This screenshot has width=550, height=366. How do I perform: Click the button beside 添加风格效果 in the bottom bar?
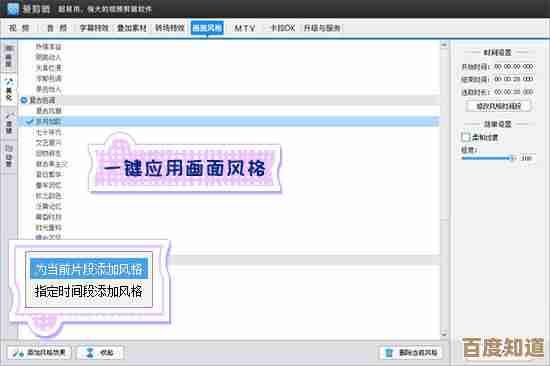point(100,353)
